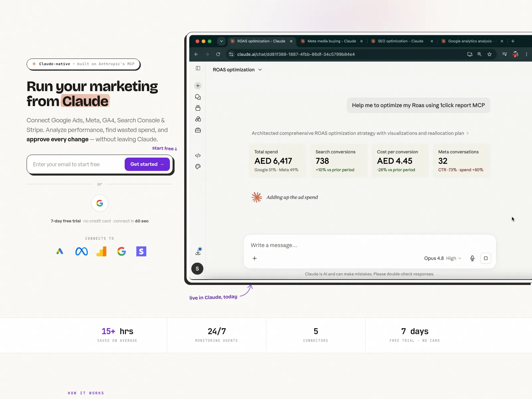Image resolution: width=532 pixels, height=399 pixels.
Task: Click the Stripe connector logo
Action: pos(141,251)
